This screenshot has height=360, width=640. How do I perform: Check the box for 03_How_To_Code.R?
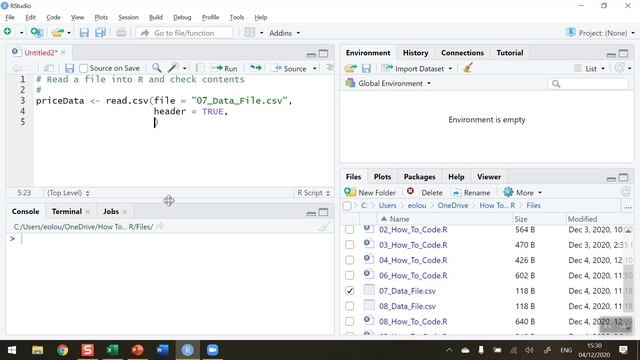(x=349, y=244)
